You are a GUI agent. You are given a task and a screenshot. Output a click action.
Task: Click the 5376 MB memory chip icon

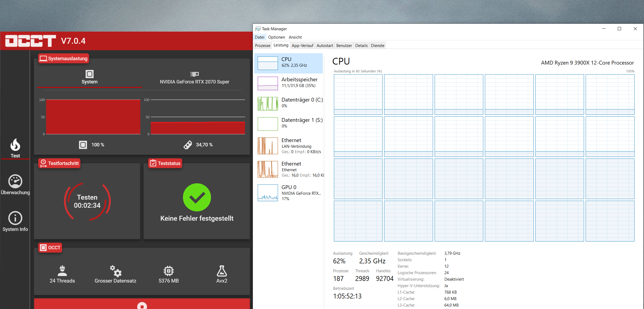[169, 271]
